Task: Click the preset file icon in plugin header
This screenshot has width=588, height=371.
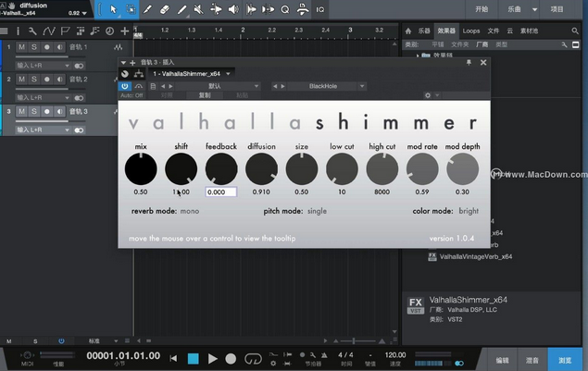Action: pos(153,86)
